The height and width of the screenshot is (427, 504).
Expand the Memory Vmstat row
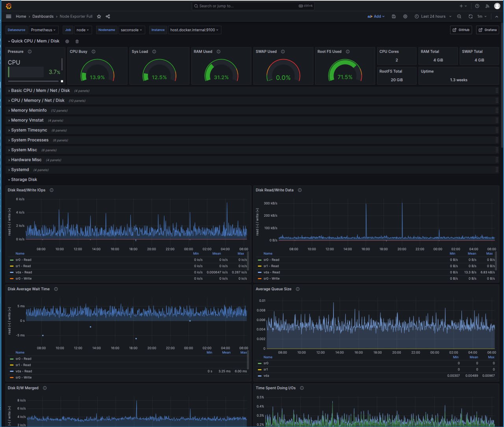[26, 120]
